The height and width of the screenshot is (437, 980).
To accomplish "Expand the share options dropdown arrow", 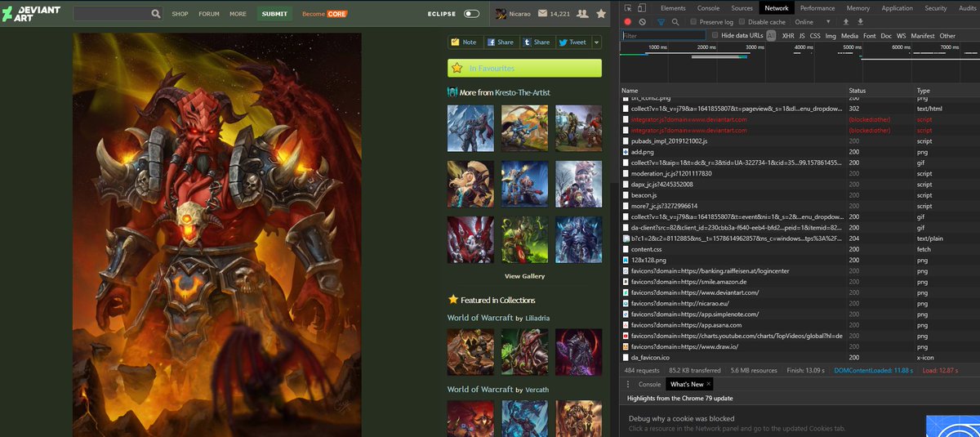I will click(x=596, y=42).
